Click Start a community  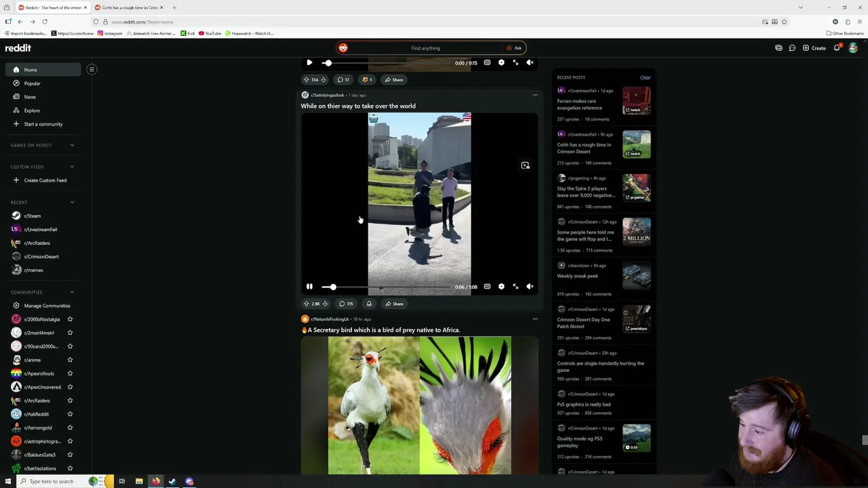pos(43,124)
